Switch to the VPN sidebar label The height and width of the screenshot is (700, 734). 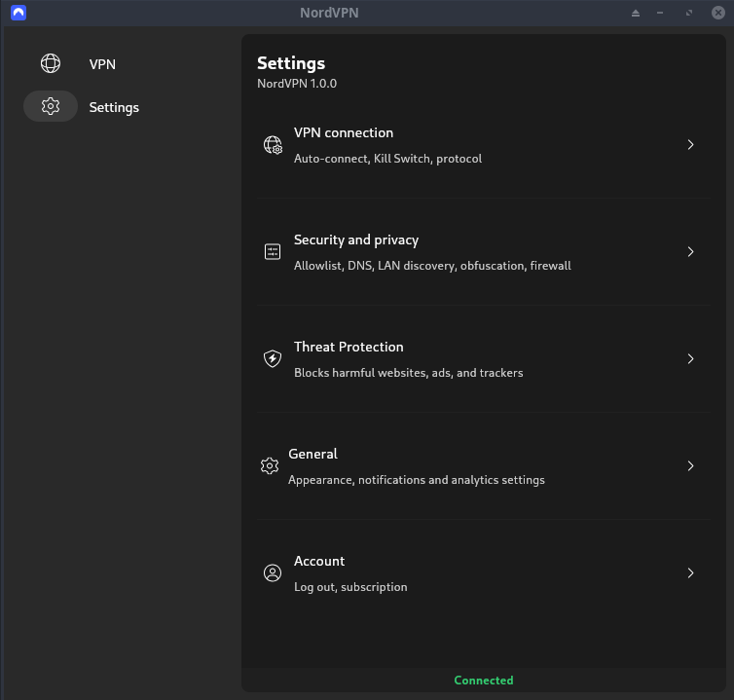(102, 64)
